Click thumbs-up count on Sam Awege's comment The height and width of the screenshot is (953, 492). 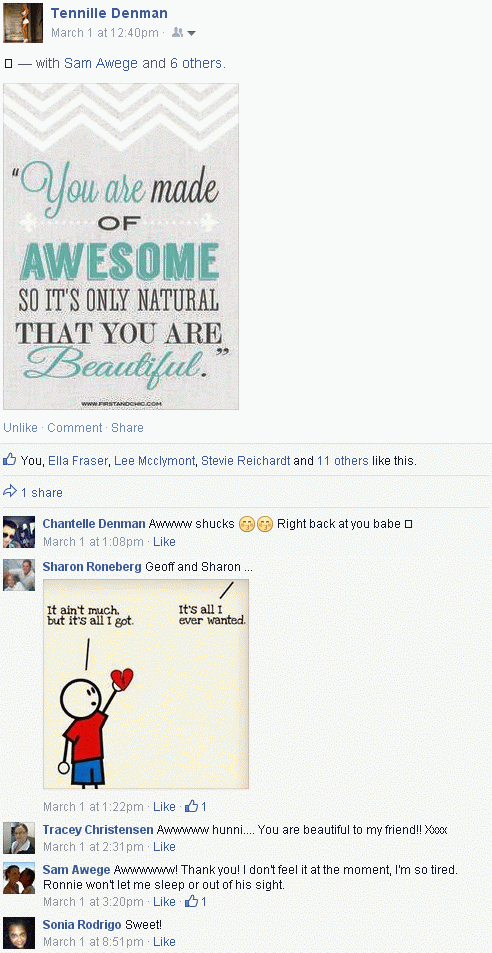pos(196,901)
